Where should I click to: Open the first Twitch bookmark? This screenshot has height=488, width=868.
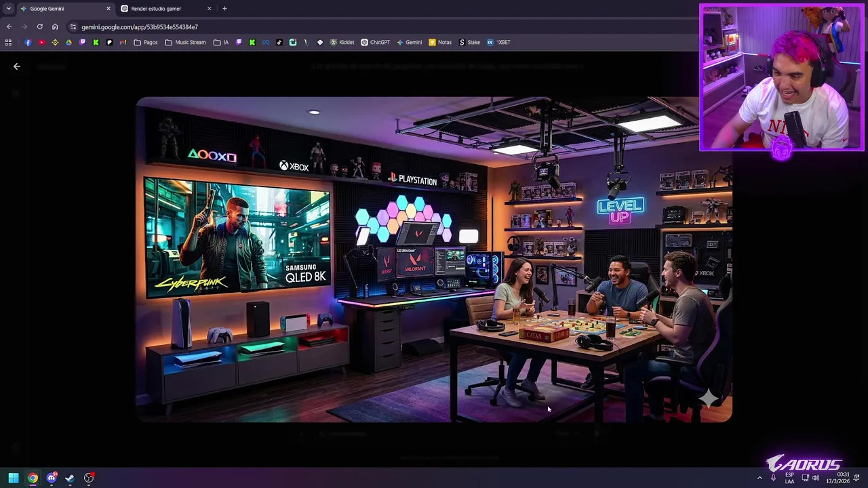[x=82, y=42]
